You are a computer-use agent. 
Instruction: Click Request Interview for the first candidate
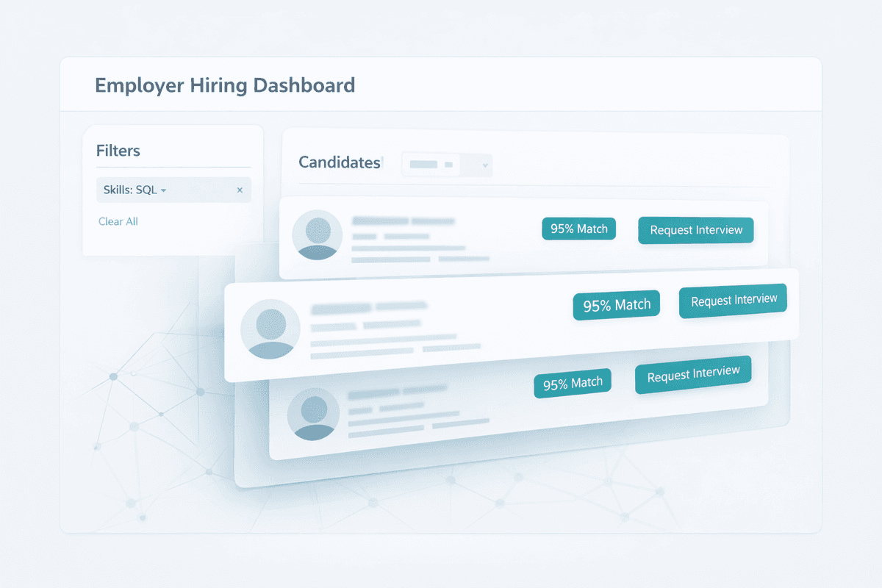coord(695,229)
